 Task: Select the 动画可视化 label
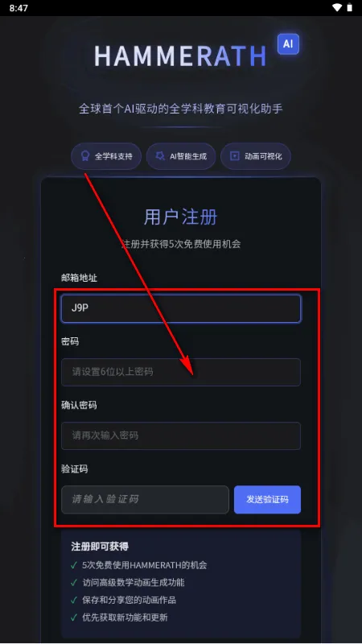pos(263,156)
